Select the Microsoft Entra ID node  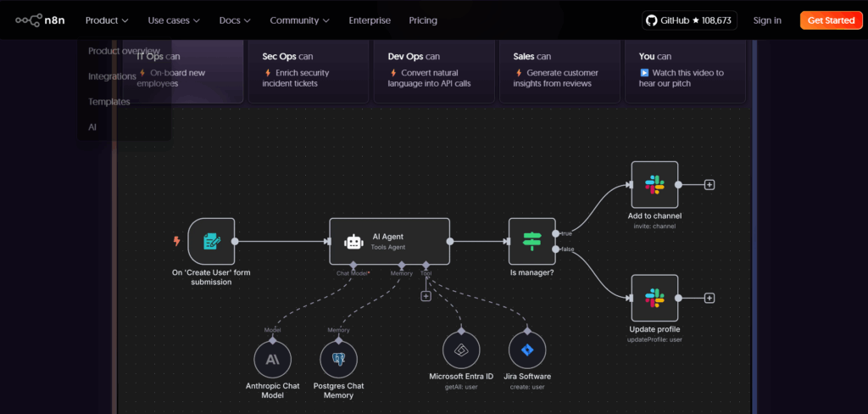pyautogui.click(x=461, y=350)
